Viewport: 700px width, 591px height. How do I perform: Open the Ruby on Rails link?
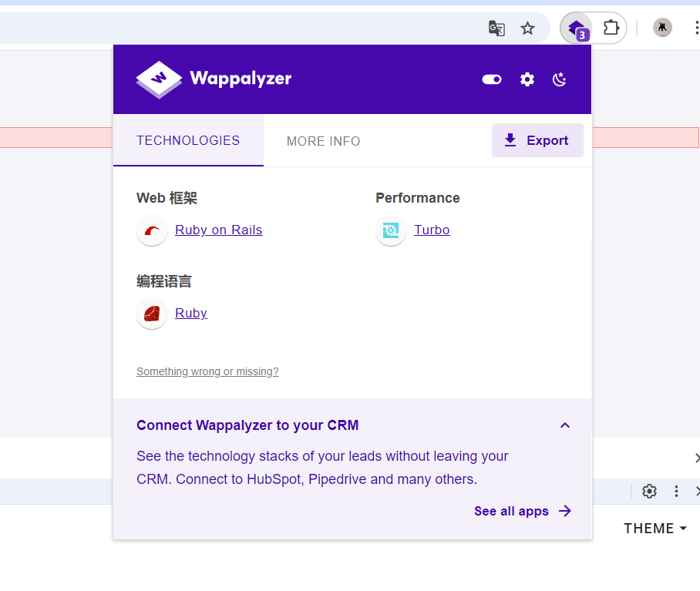(x=219, y=230)
